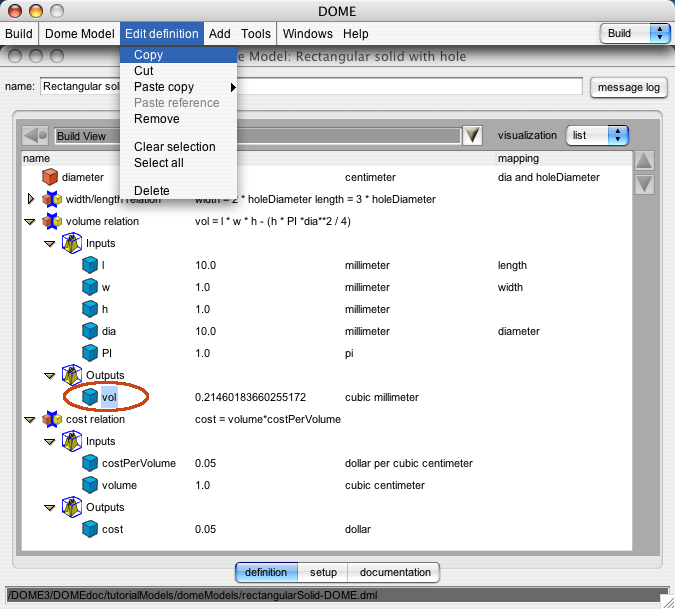Click the width/length relation icon

coord(52,199)
